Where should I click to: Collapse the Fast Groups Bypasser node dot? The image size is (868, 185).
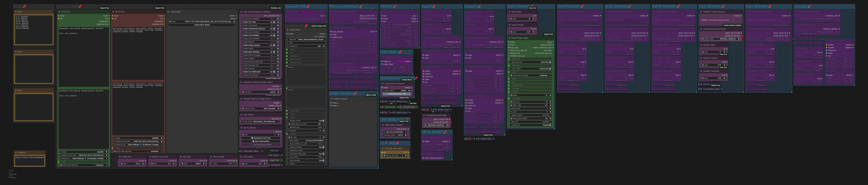click(241, 12)
